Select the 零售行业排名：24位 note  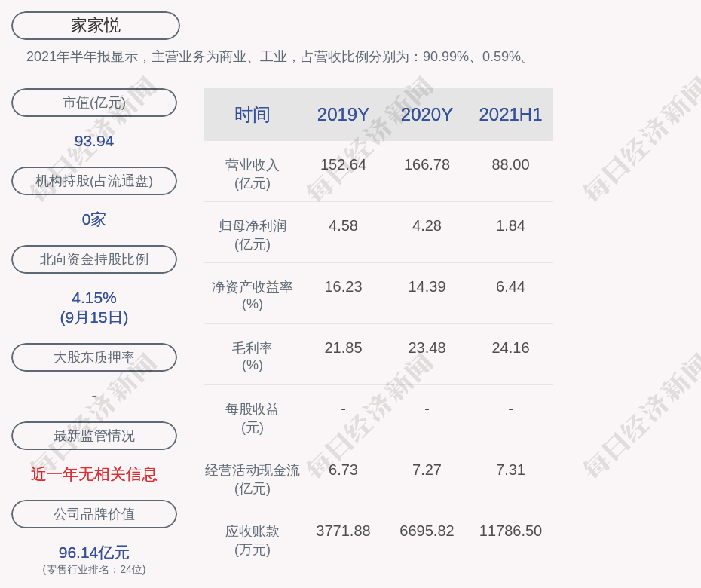94,569
